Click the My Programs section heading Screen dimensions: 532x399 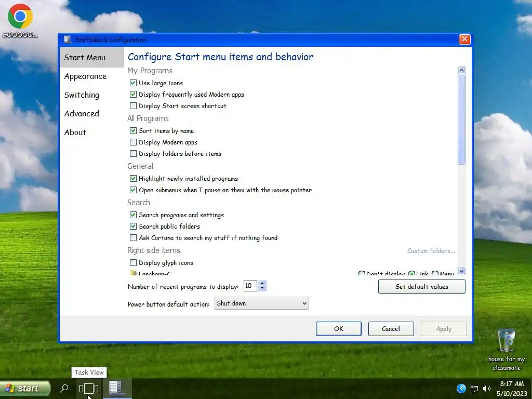click(150, 71)
